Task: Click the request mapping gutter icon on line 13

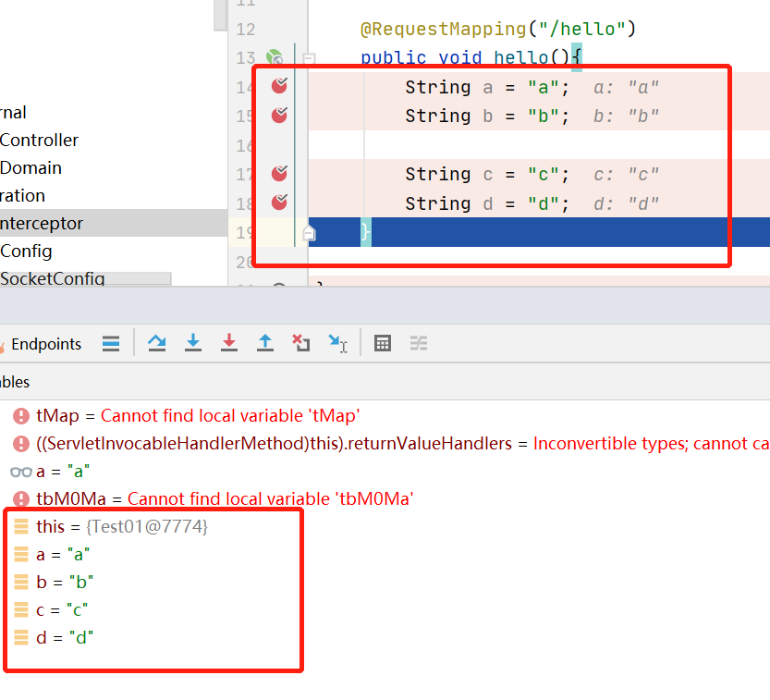Action: 275,57
